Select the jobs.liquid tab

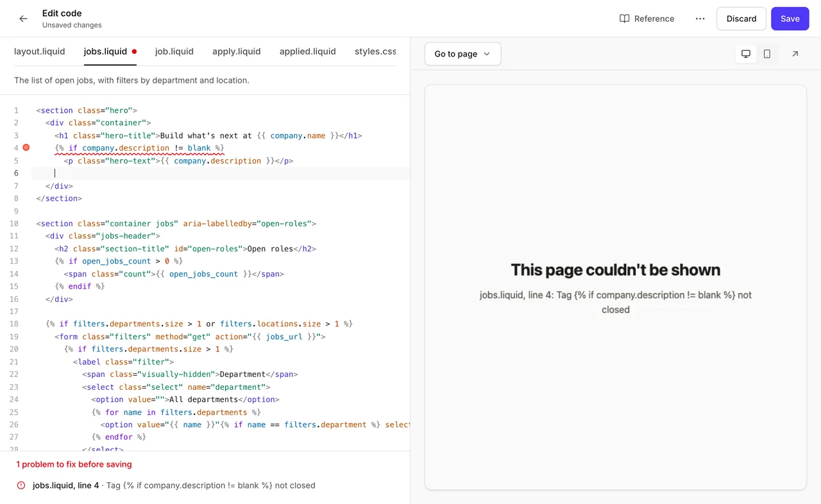[x=110, y=51]
